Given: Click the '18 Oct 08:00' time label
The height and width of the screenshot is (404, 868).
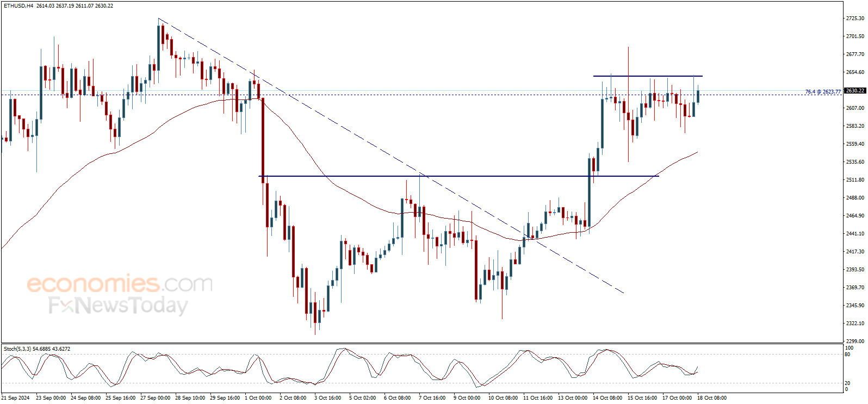Looking at the screenshot, I should [x=712, y=398].
